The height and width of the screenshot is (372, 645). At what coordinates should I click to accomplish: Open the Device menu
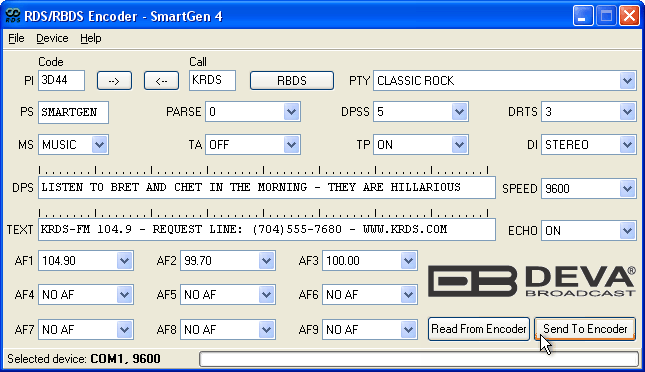52,38
